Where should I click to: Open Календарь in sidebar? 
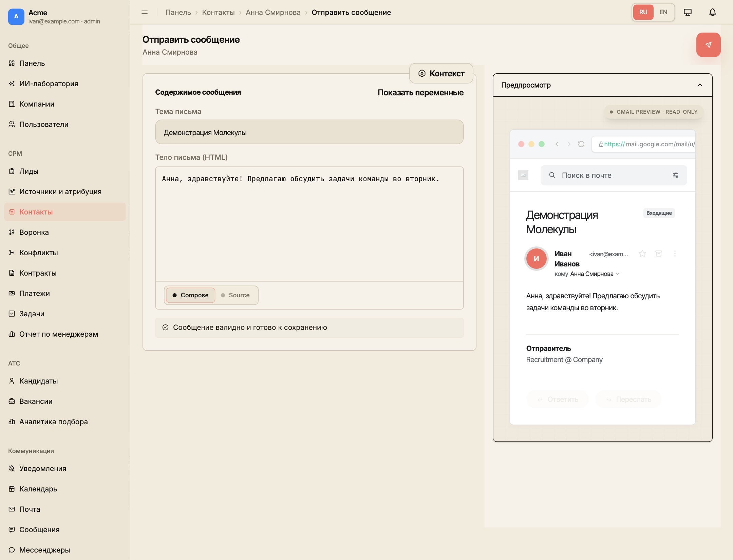[x=65, y=489]
